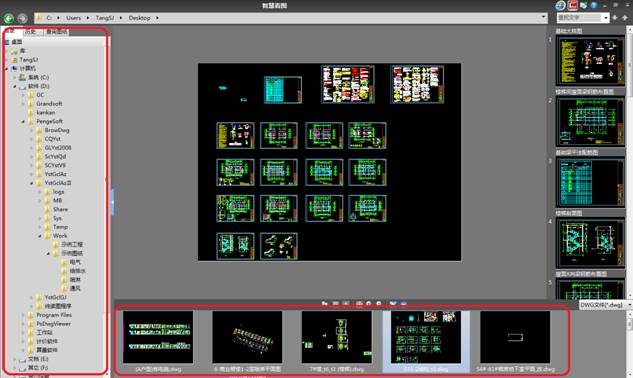Viewport: 633px width, 378px height.
Task: Select the kankan folder in the tree
Action: pos(46,113)
